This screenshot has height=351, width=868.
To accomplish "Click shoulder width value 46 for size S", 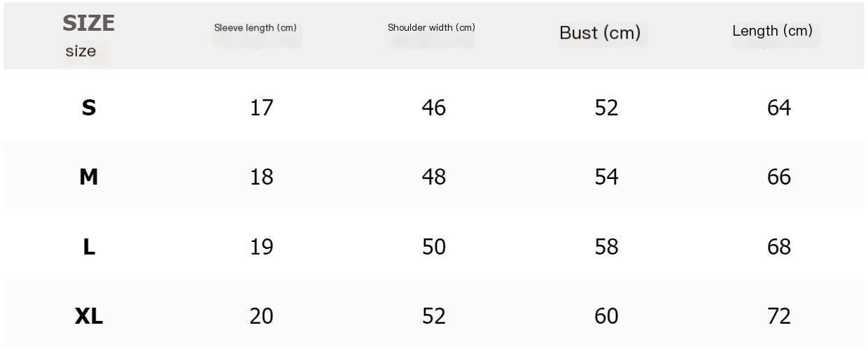I will coord(434,108).
